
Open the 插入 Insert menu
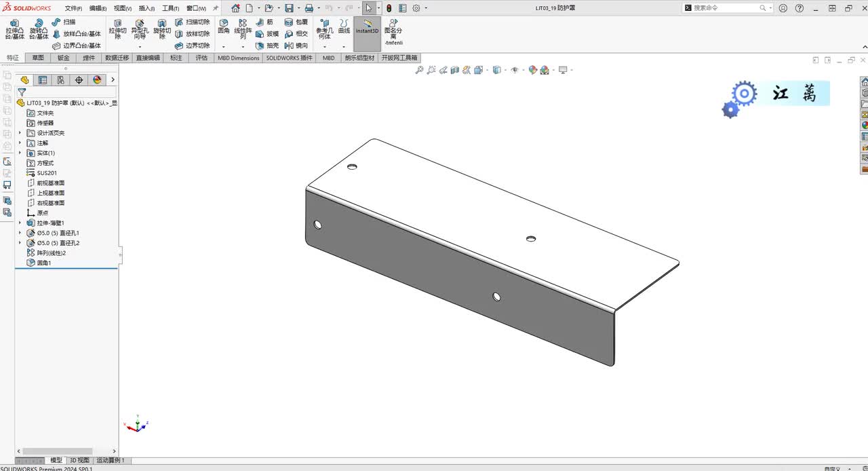146,8
